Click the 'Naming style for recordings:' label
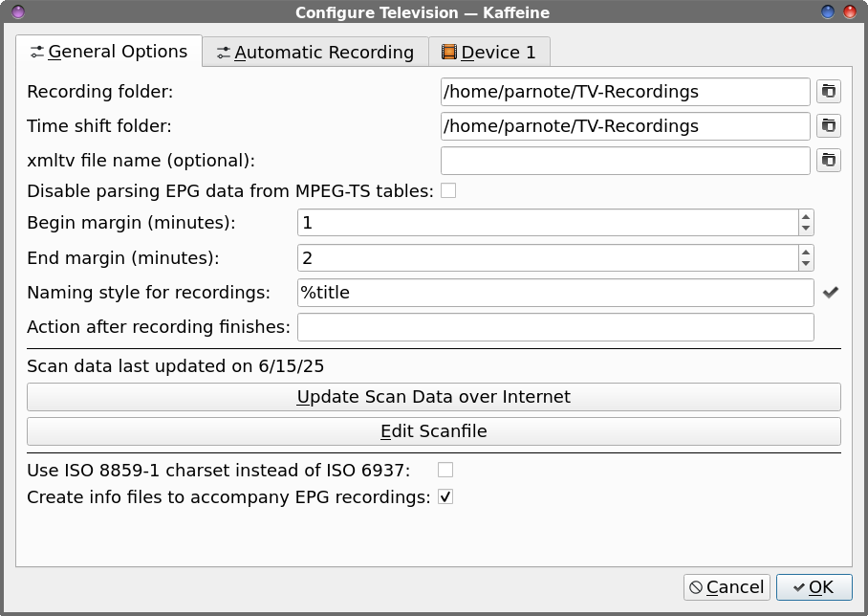This screenshot has height=616, width=868. (x=148, y=293)
